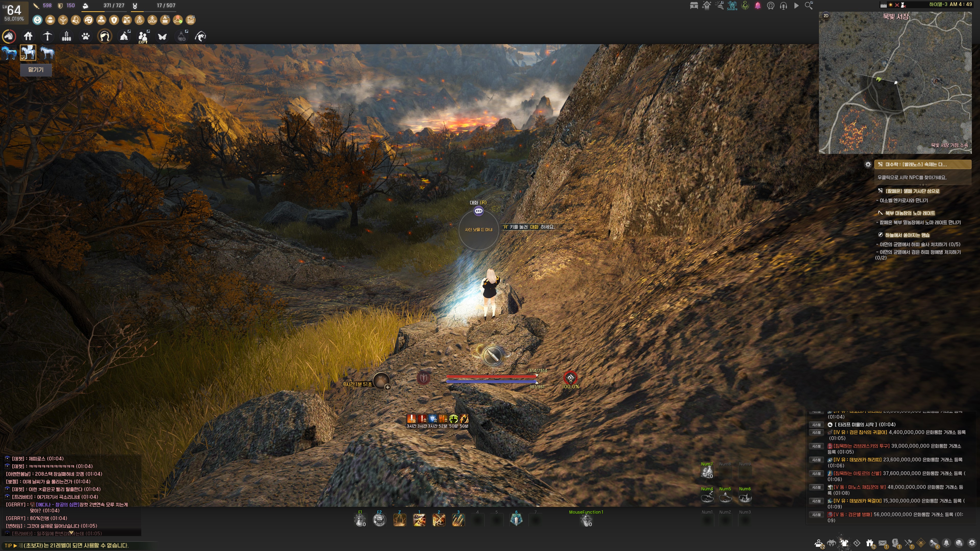Click the gift box rewards icon
This screenshot has height=551, width=980.
pos(869,543)
